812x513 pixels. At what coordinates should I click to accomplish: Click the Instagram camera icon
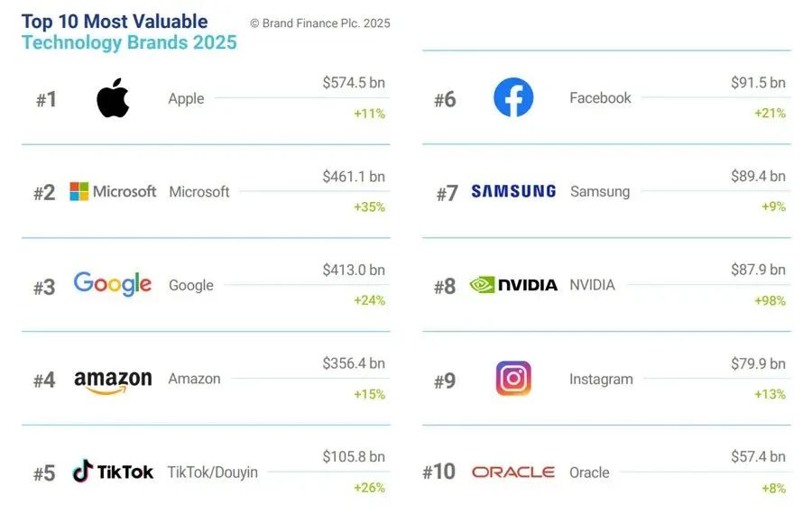click(513, 379)
